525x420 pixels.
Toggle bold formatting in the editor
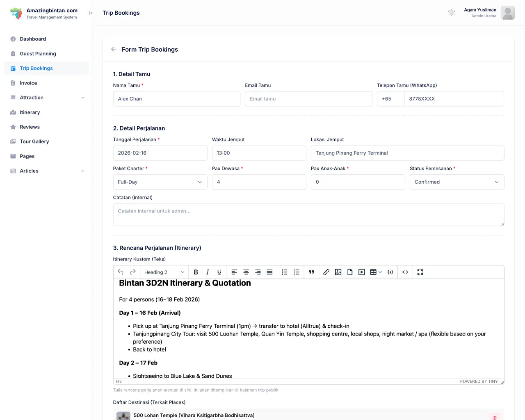coord(196,272)
